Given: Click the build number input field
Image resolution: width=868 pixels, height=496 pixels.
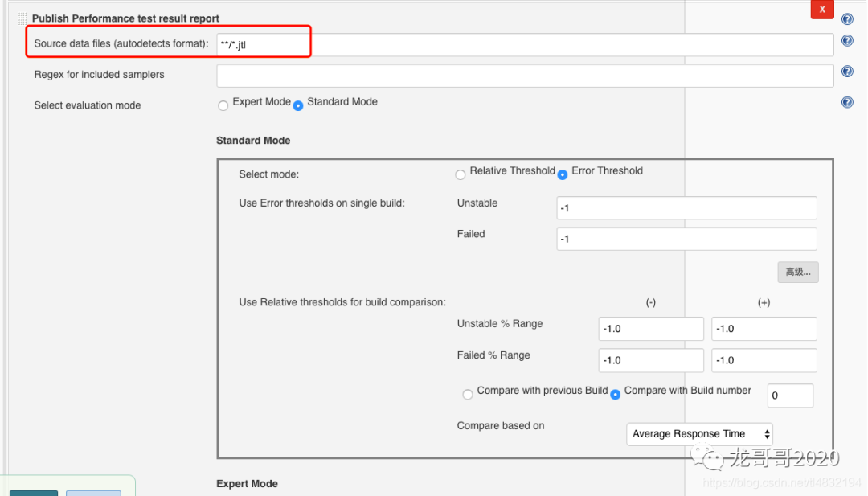Looking at the screenshot, I should [x=790, y=396].
